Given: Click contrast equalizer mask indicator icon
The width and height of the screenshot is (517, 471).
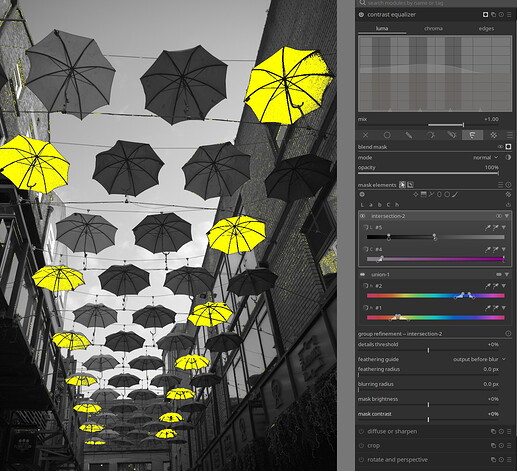Looking at the screenshot, I should tap(486, 15).
